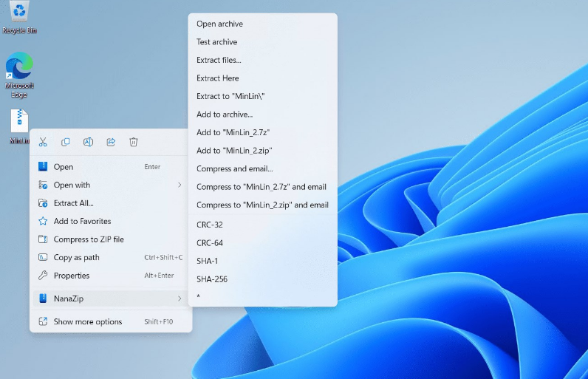
Task: Select Compress to "MinLin_2.zip" and email
Action: pyautogui.click(x=262, y=205)
